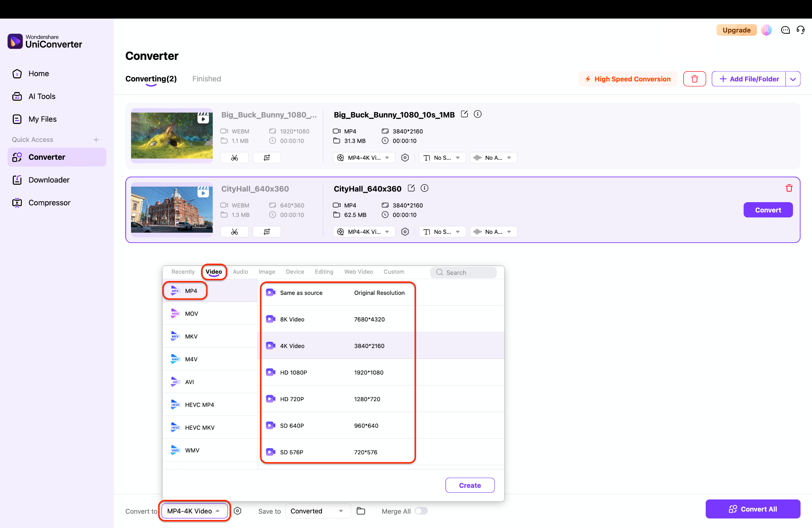
Task: Crop the Big_Buck_Bunny video
Action: click(x=267, y=158)
